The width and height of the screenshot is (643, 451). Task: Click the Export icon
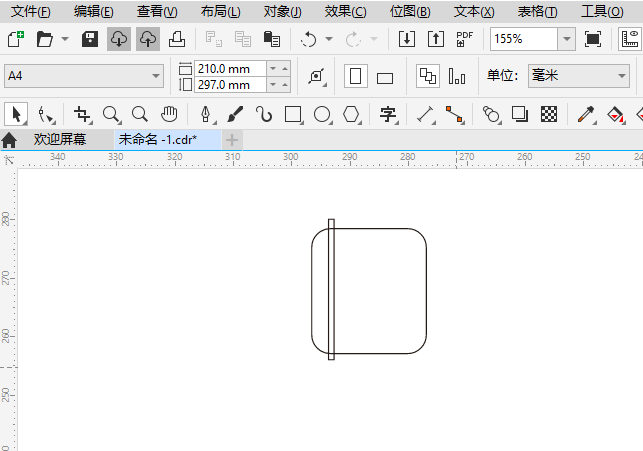coord(436,39)
